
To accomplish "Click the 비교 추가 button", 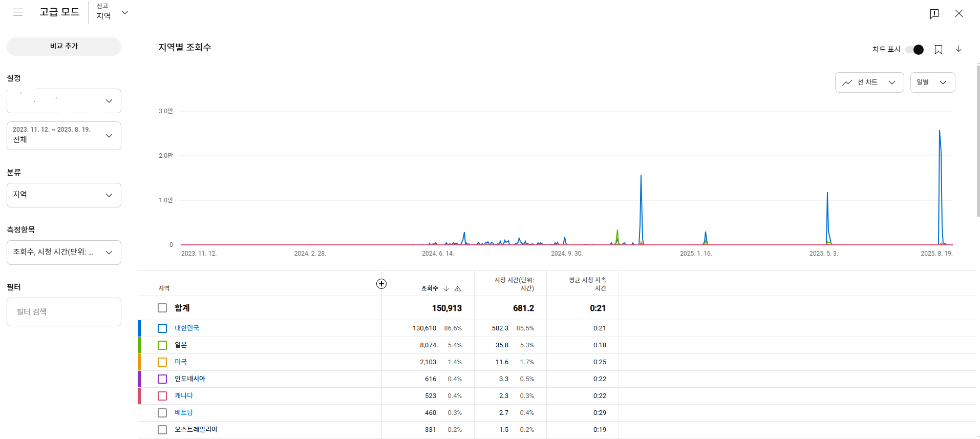I will pyautogui.click(x=64, y=47).
